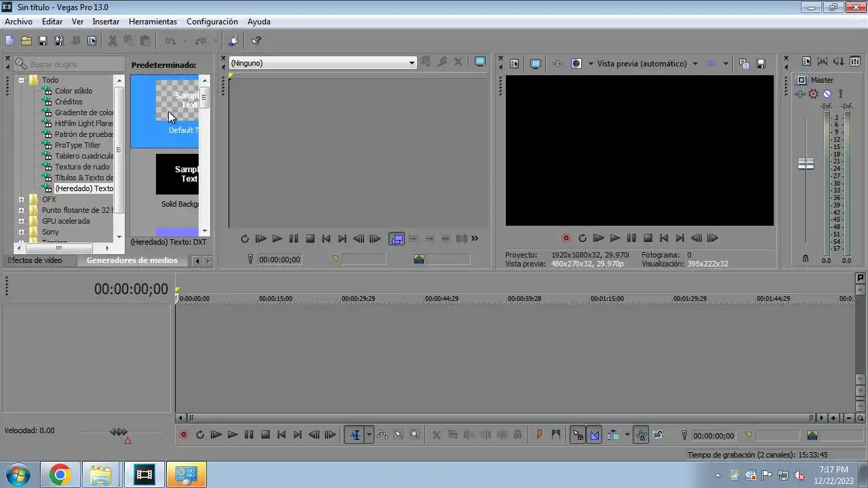
Task: Open the overlays grid dropdown arrow
Action: [x=726, y=64]
